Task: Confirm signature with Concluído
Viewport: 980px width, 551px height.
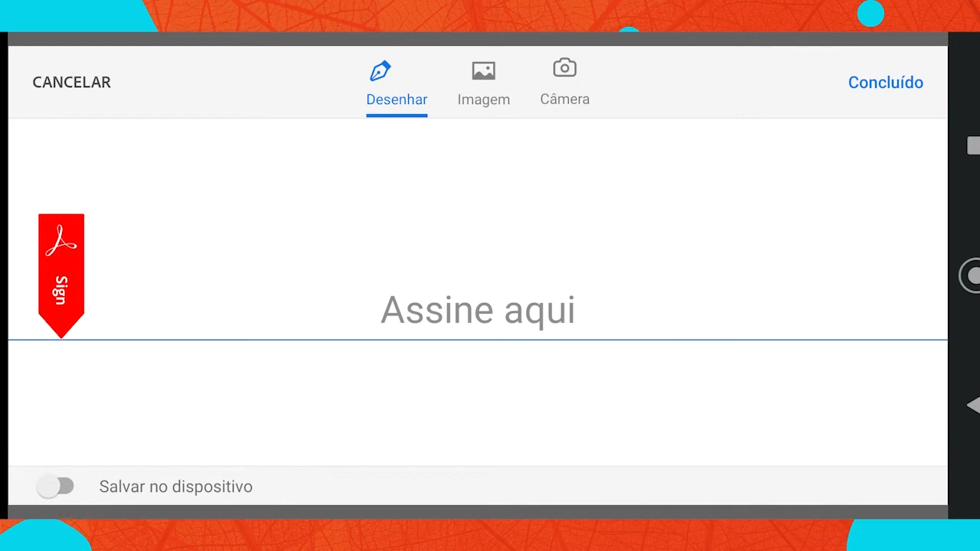Action: (885, 83)
